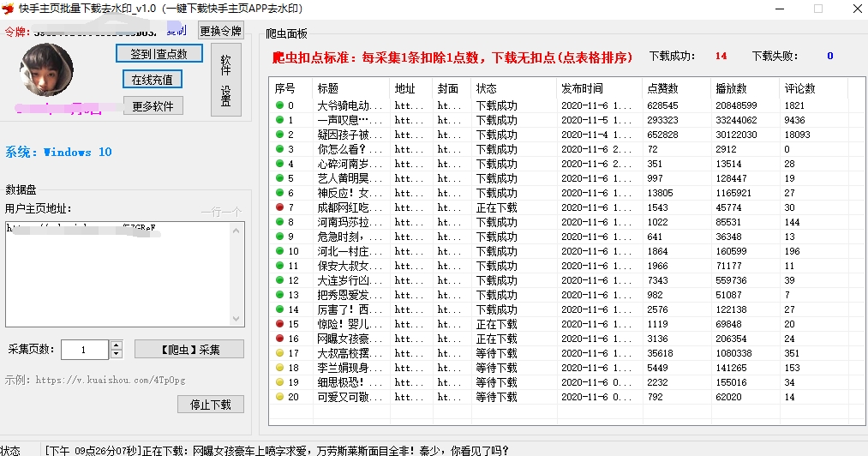Select title cell 成都网红吃...

(350, 207)
